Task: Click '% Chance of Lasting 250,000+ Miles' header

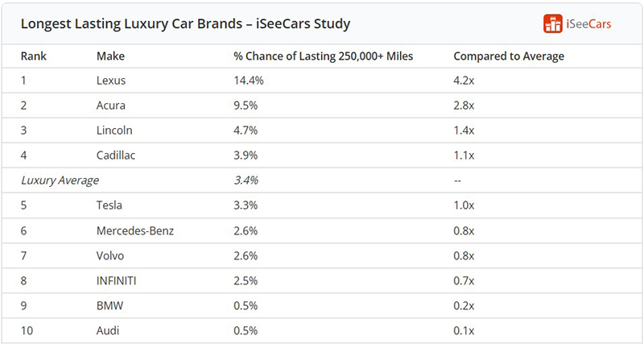Action: click(x=324, y=56)
